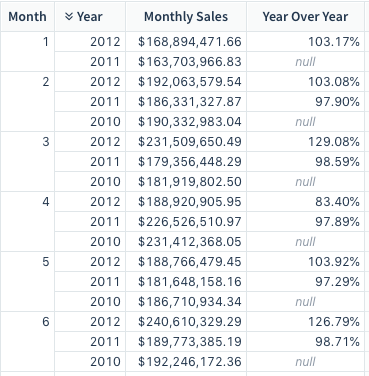Select the Month 1 row group cell
Screen dimensions: 369x376
[27, 52]
